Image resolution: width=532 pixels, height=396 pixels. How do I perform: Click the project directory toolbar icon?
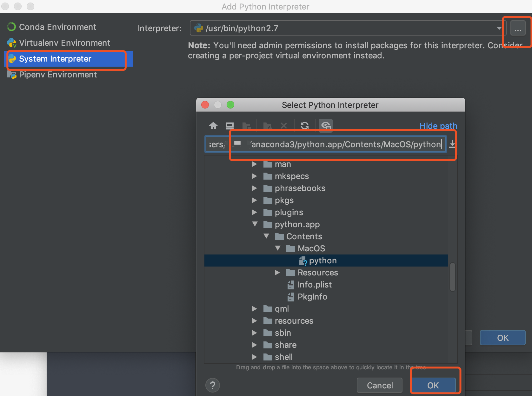click(246, 126)
